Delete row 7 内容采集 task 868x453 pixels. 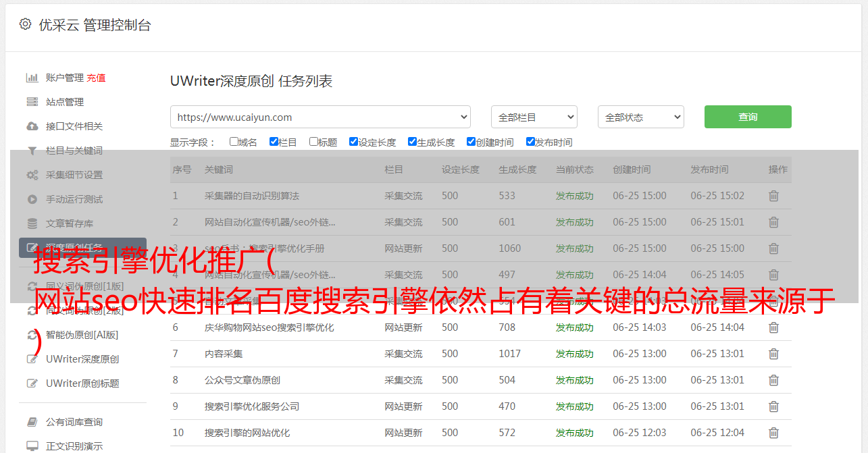coord(774,354)
